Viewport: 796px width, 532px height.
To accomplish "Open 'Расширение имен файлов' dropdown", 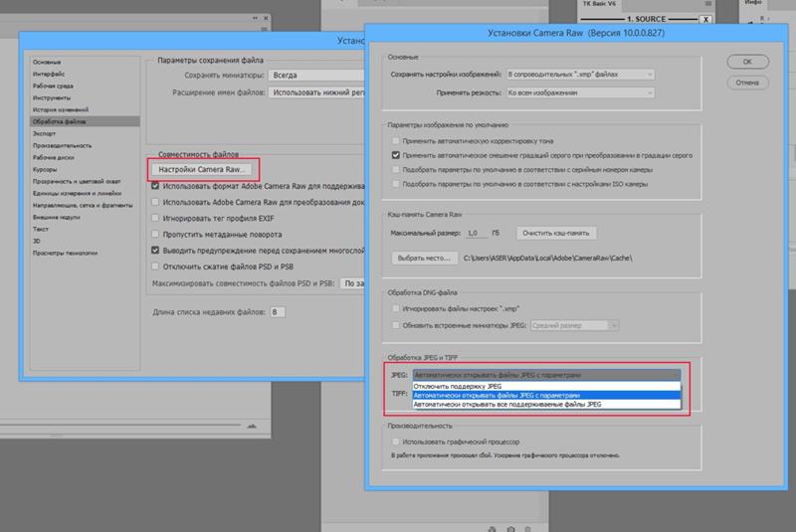I will pos(316,92).
